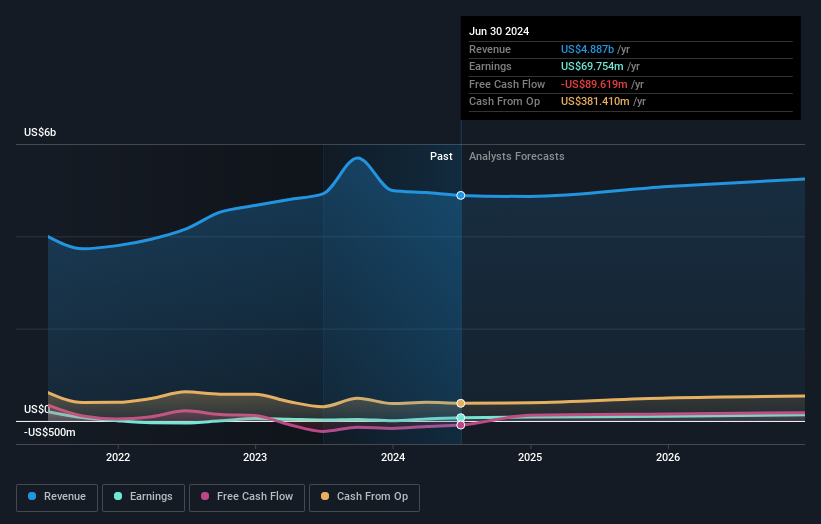Click the US$381.410m cash from op value
Viewport: 821px width, 524px height.
pyautogui.click(x=595, y=102)
